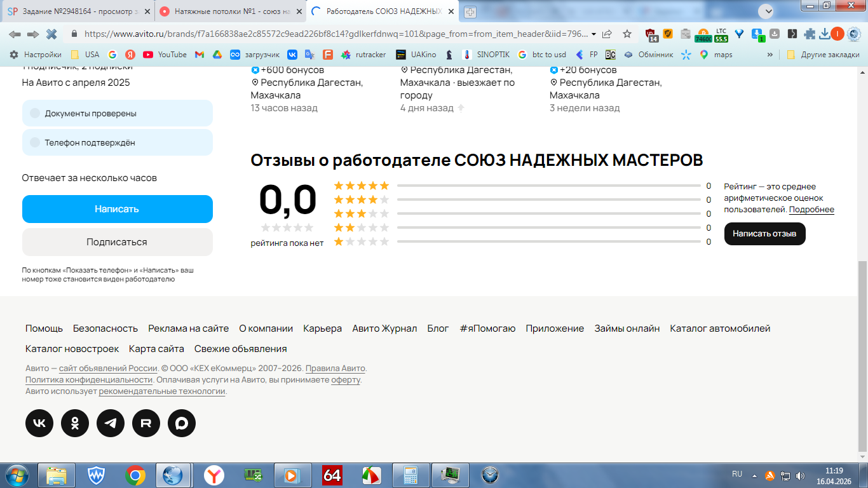Share the page via address bar share icon

pos(607,34)
